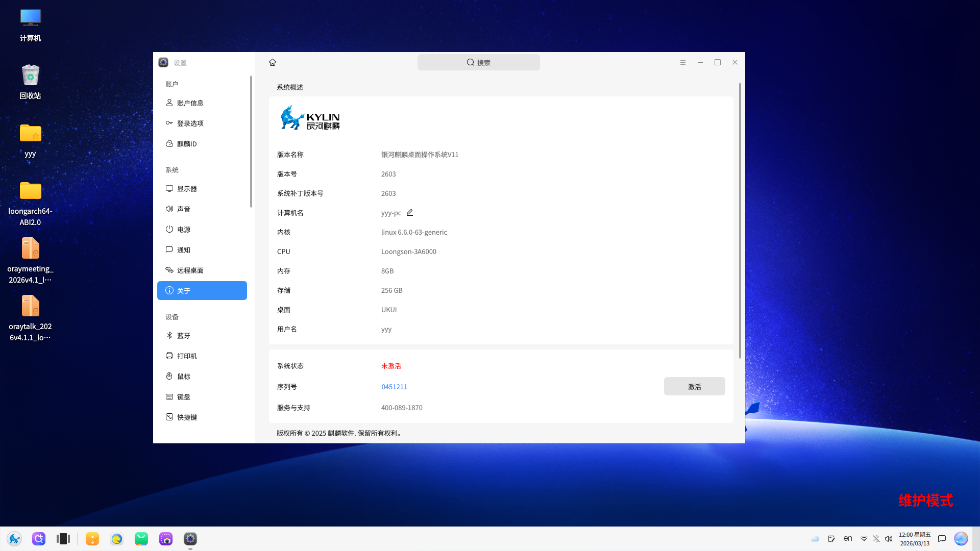Click the 激活 (Activate) button

[694, 387]
